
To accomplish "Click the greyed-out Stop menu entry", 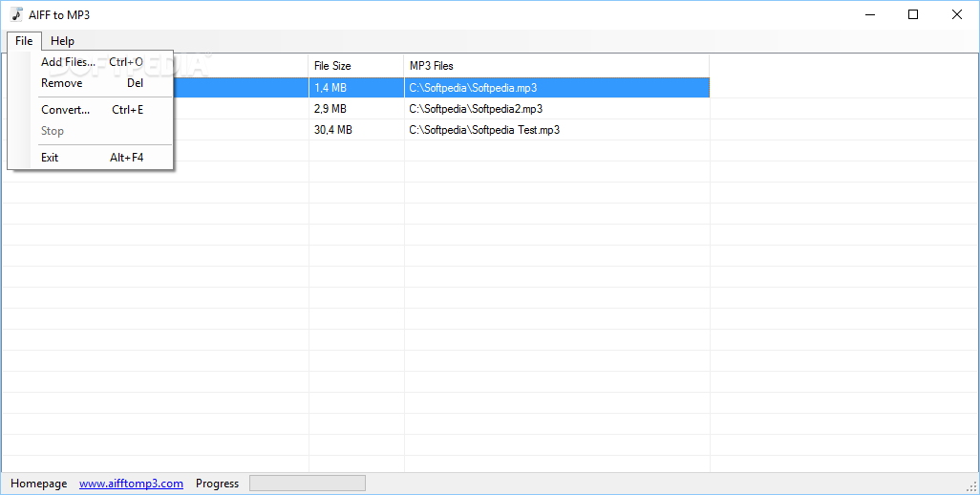I will 92,131.
